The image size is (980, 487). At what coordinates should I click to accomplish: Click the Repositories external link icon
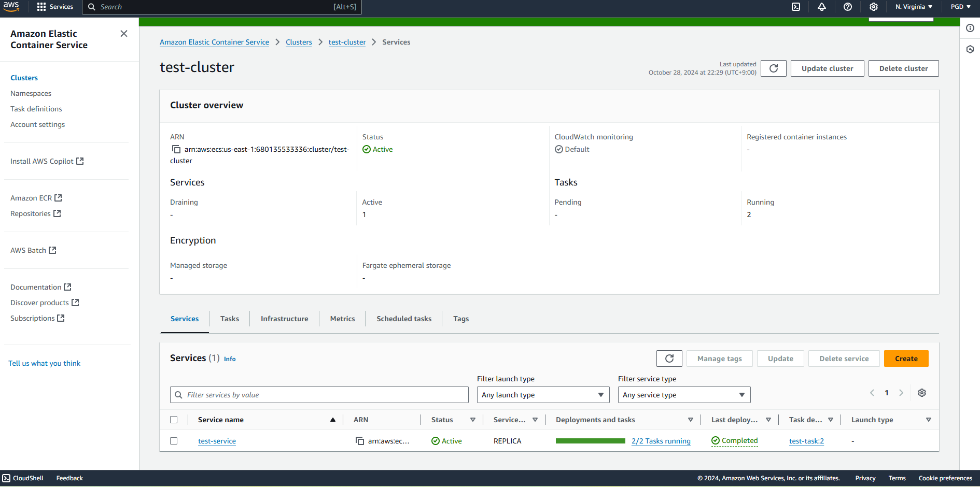(x=57, y=213)
